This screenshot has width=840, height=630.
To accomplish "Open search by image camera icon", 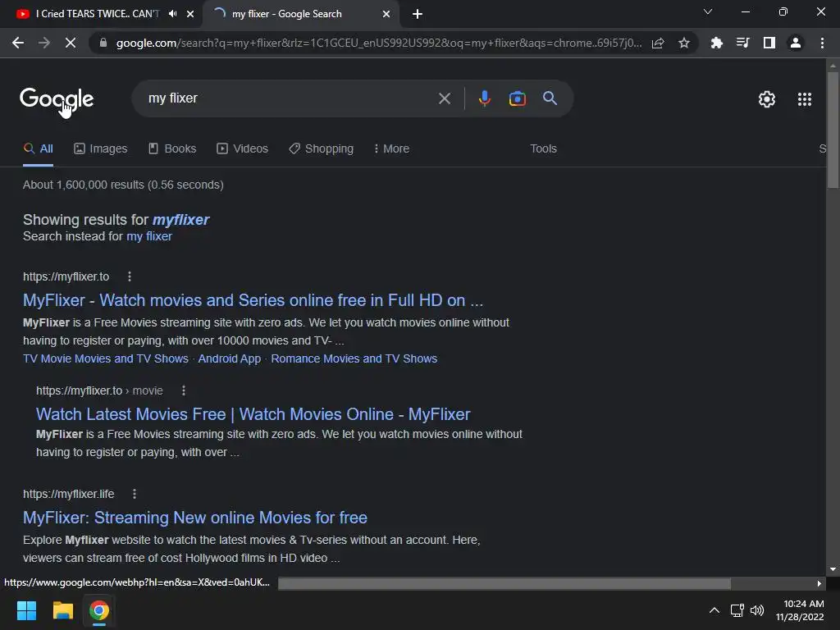I will point(517,98).
